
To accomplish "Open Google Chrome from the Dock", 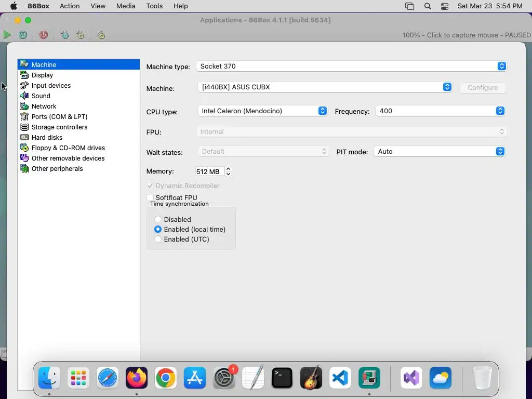I will [166, 378].
